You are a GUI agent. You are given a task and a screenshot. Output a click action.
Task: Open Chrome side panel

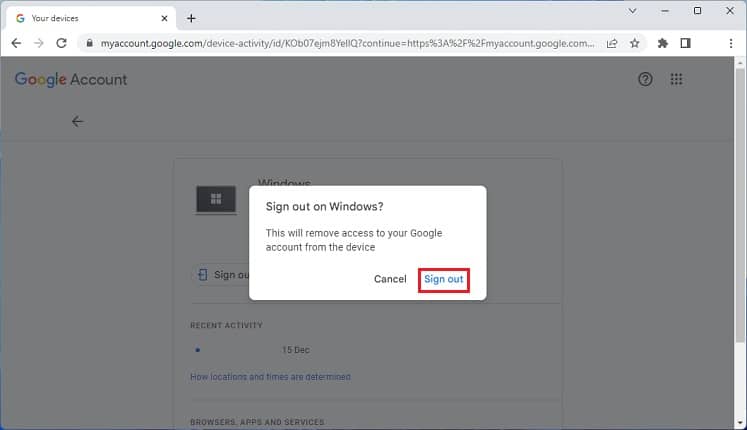pos(685,43)
